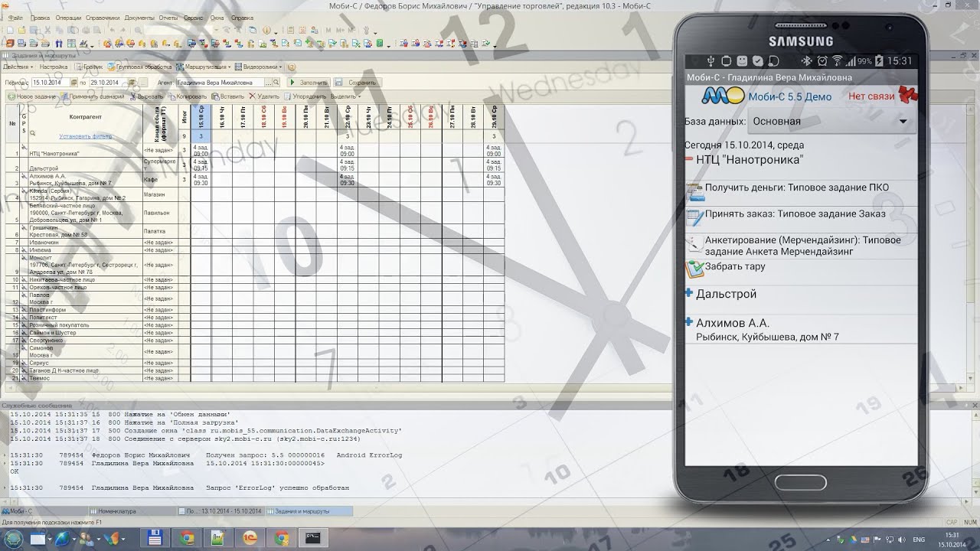Image resolution: width=980 pixels, height=551 pixels.
Task: Expand the Выделить dropdown
Action: [346, 97]
